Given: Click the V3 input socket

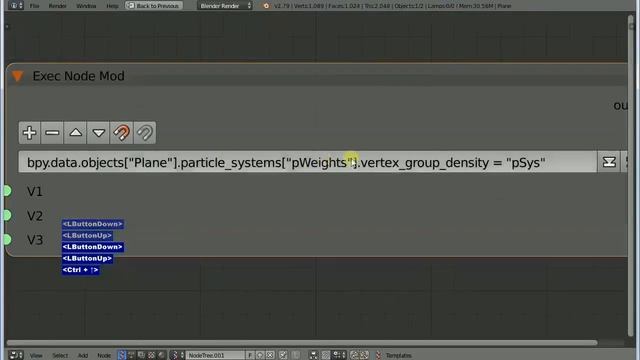Looking at the screenshot, I should pyautogui.click(x=7, y=239).
